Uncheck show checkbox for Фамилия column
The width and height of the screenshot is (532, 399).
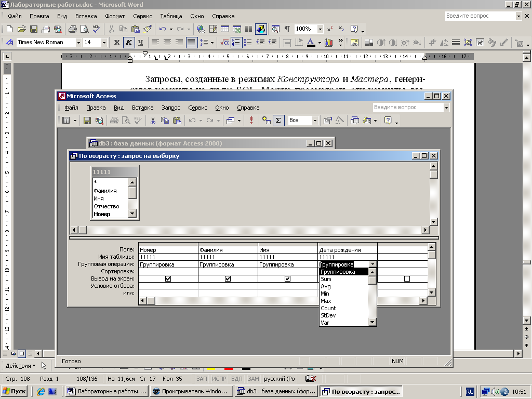228,278
